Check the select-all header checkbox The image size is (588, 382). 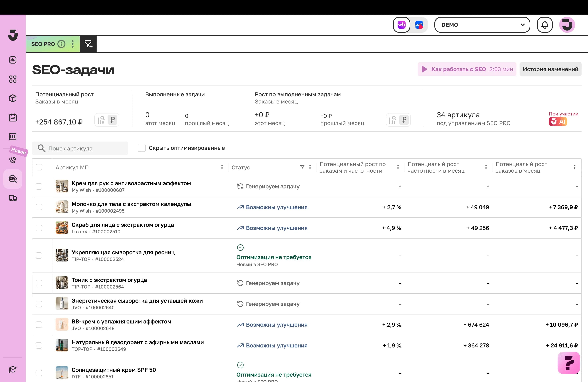[39, 167]
